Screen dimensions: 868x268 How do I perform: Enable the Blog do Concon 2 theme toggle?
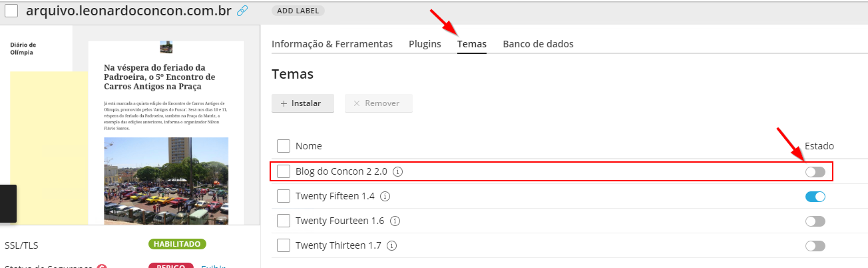click(x=815, y=172)
